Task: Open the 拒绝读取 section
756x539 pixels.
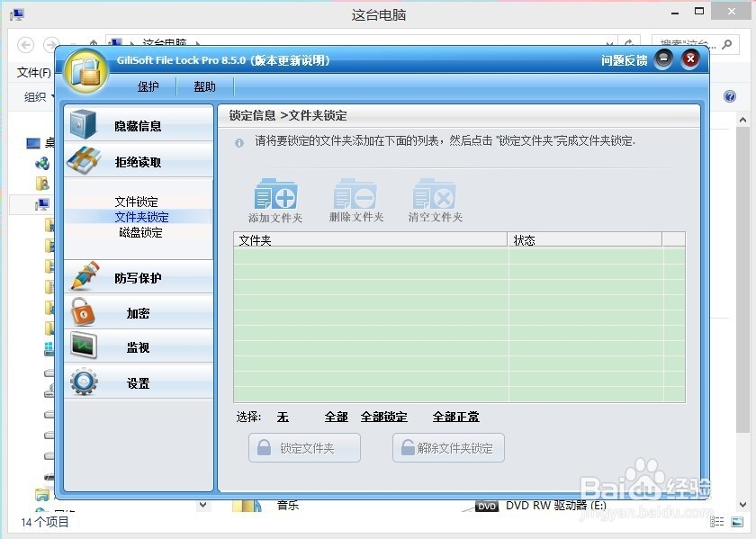Action: pos(139,161)
